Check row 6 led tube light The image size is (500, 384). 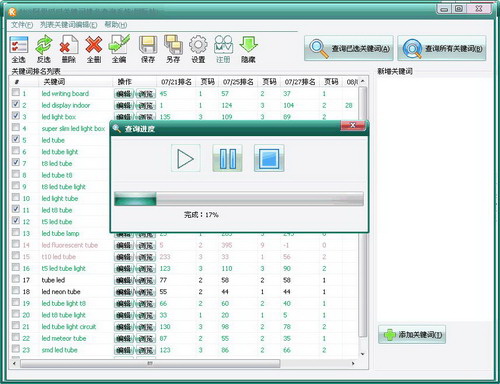click(x=16, y=150)
